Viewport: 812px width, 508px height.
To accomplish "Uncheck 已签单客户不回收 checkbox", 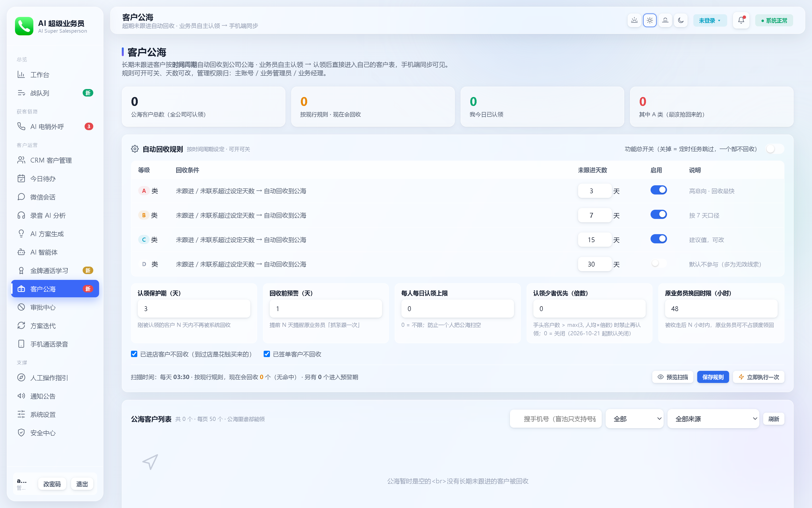I will click(x=267, y=354).
